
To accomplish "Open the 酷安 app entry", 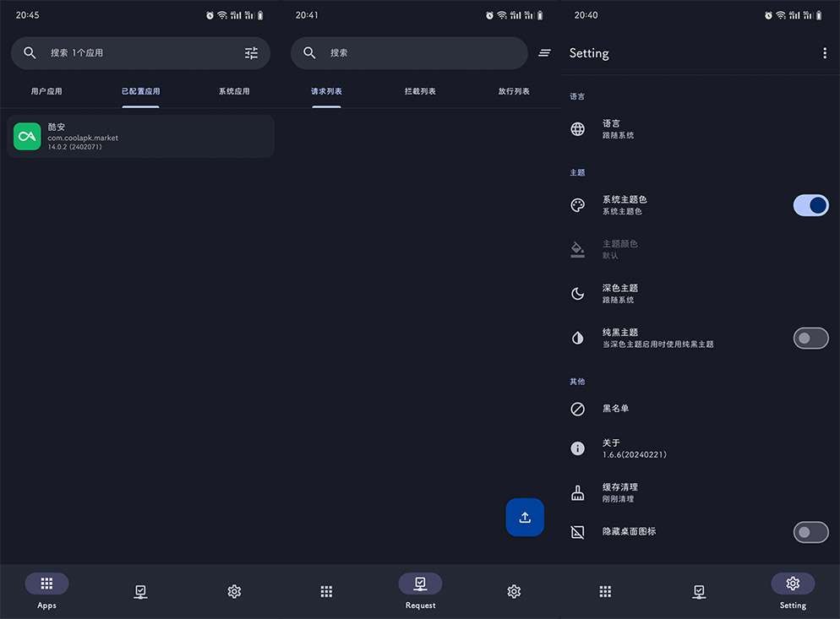I will pos(140,137).
